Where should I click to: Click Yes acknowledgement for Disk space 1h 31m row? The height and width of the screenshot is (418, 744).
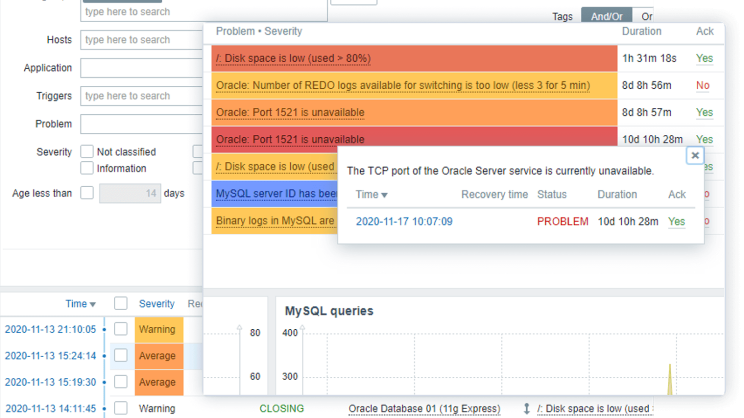tap(704, 58)
